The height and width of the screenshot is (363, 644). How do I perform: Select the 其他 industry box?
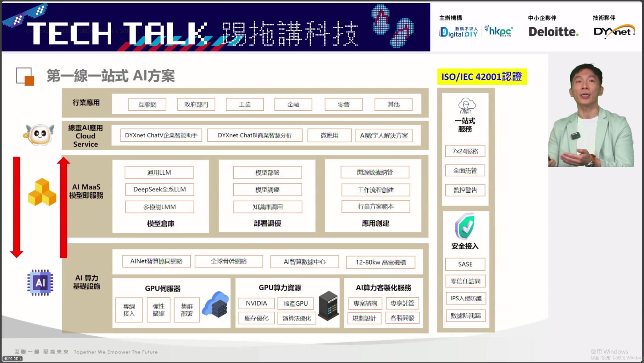coord(393,105)
